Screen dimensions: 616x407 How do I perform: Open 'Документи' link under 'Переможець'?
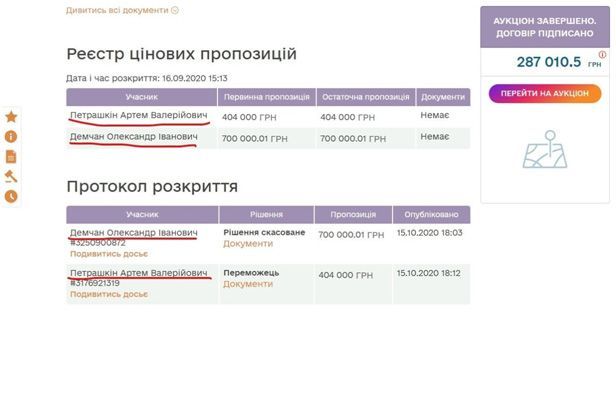click(x=247, y=284)
